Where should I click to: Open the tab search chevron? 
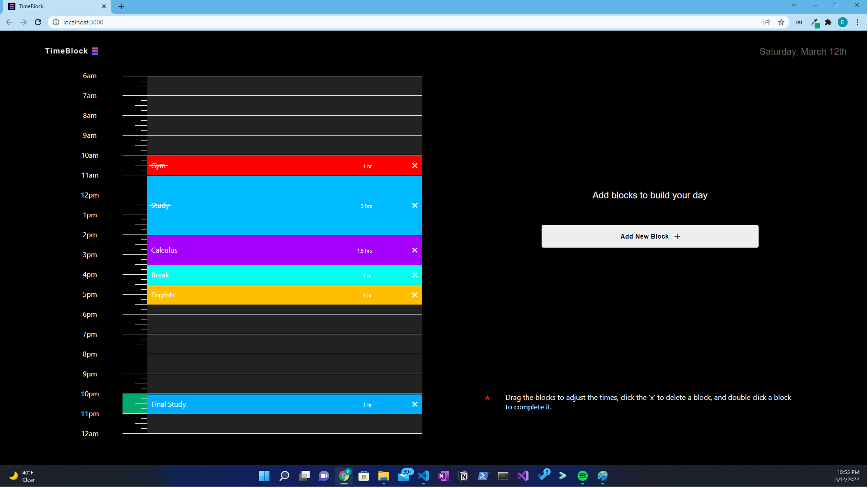coord(794,5)
